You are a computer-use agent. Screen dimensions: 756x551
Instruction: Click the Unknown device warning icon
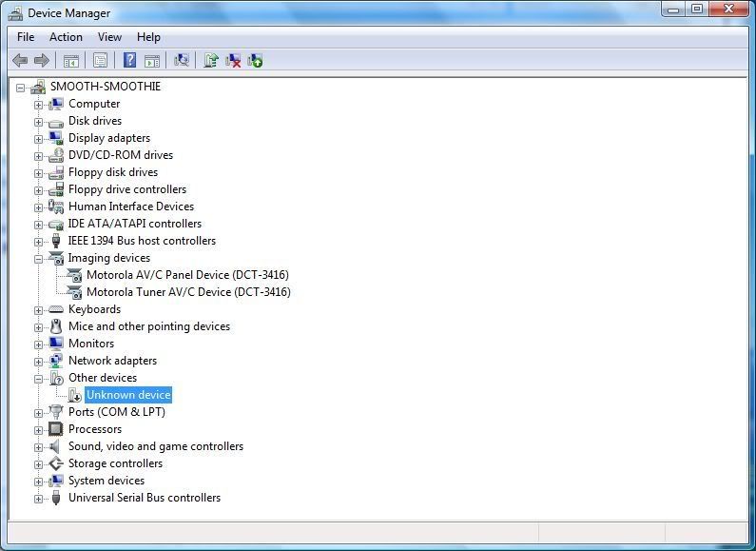[x=75, y=395]
